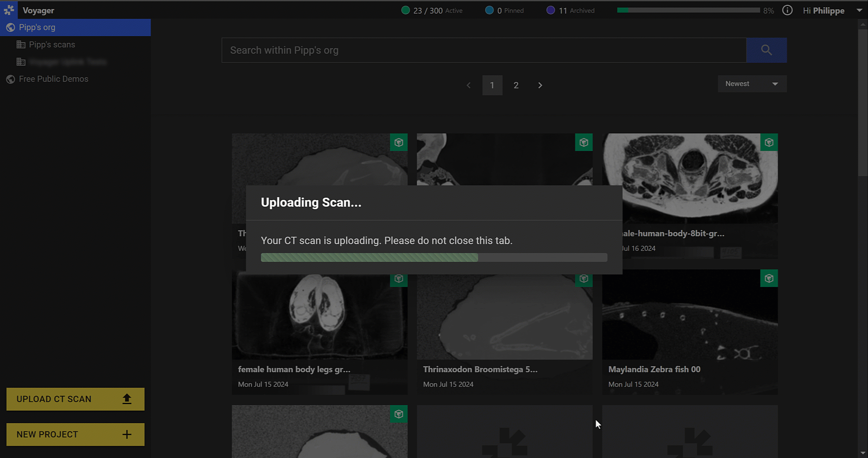The image size is (868, 458).
Task: Click 3D cube icon on Maylandia Zebra fish
Action: [769, 279]
